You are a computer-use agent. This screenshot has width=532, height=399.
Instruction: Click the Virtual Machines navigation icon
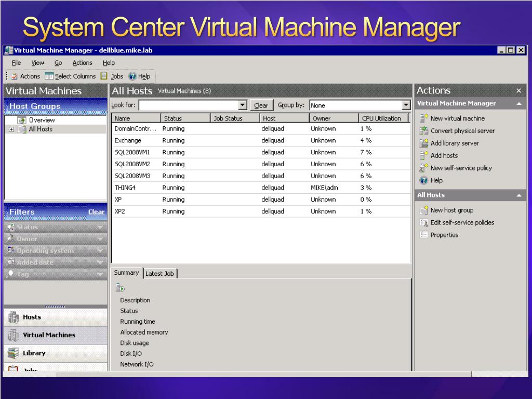[x=14, y=335]
